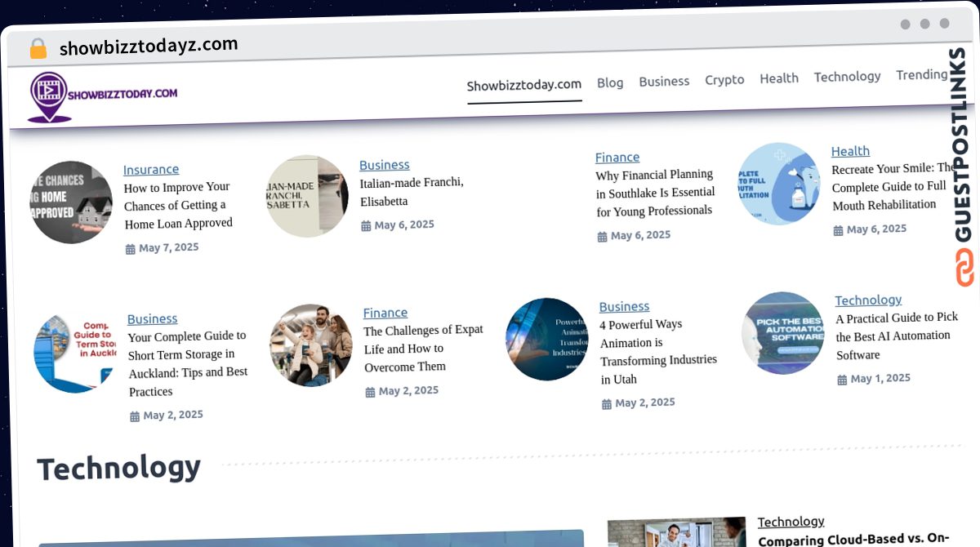Click calendar icon under Short Term Storage article
The height and width of the screenshot is (547, 980).
pos(135,416)
